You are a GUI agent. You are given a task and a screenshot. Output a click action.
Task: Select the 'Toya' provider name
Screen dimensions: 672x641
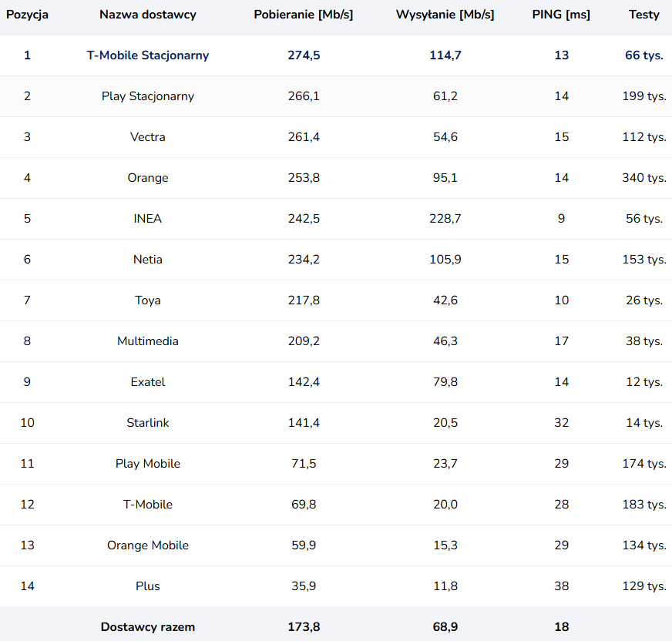pos(148,300)
